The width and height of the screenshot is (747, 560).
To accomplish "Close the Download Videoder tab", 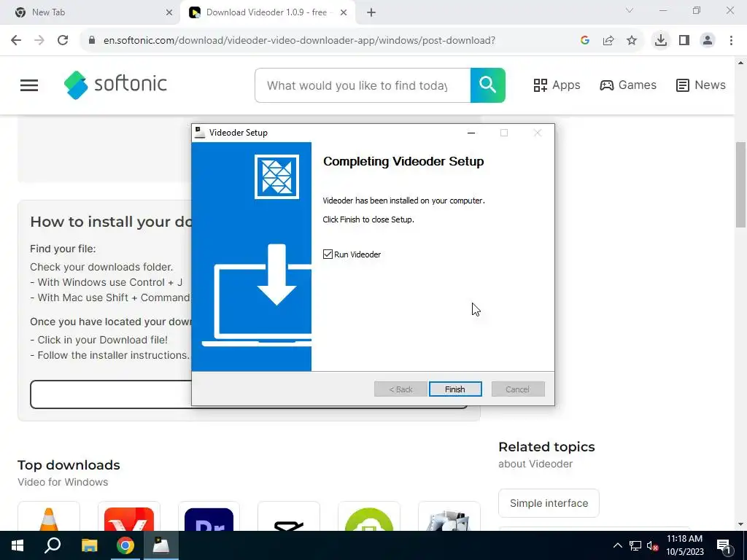I will 344,12.
